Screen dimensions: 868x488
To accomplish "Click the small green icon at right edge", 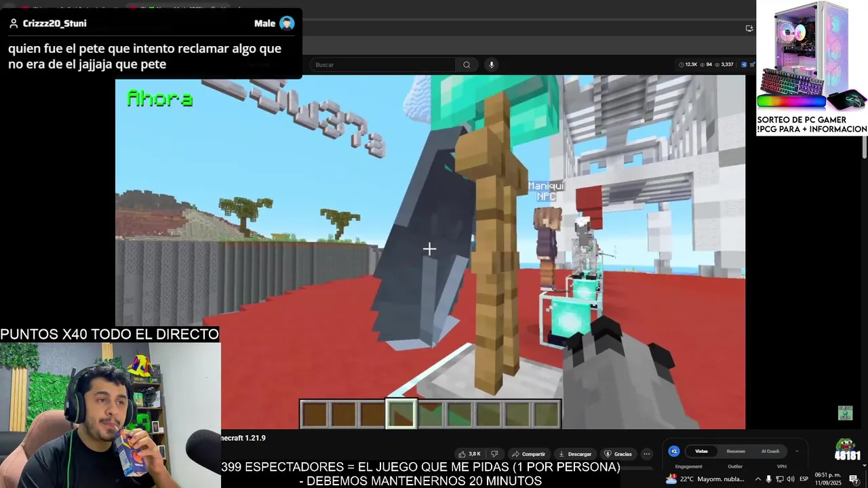I will click(845, 413).
